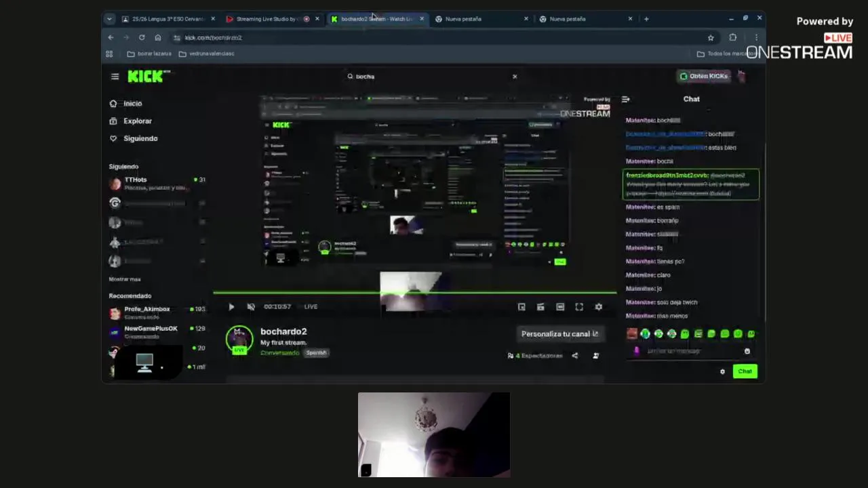Go to browser home page
Viewport: 868px width, 488px height.
pos(157,37)
